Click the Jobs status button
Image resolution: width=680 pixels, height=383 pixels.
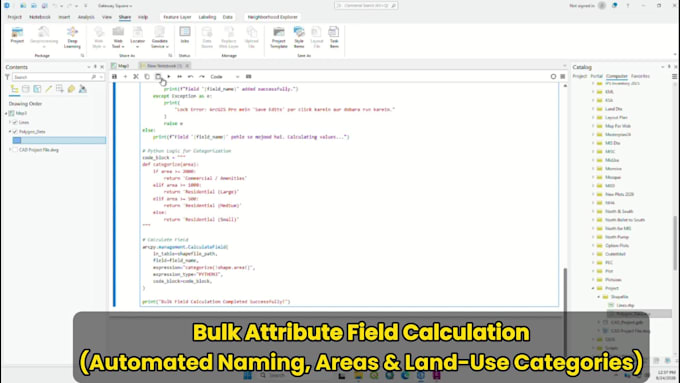(x=185, y=36)
